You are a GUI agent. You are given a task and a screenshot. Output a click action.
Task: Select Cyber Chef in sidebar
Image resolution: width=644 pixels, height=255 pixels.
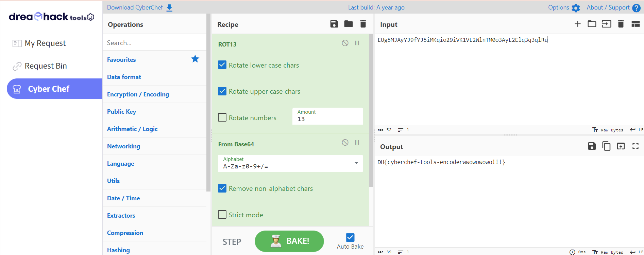[x=55, y=89]
